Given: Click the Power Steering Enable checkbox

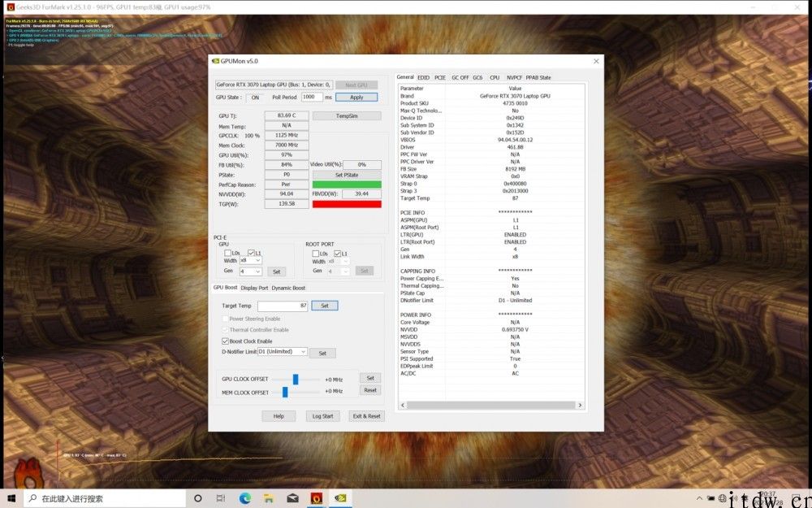Looking at the screenshot, I should point(225,319).
